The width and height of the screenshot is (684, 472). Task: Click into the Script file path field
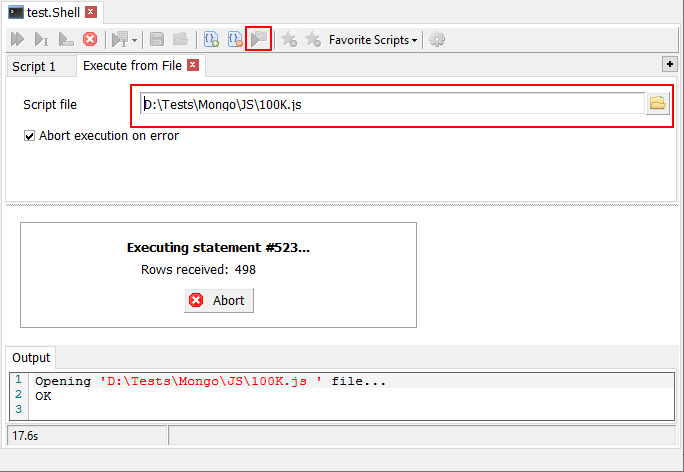click(390, 104)
